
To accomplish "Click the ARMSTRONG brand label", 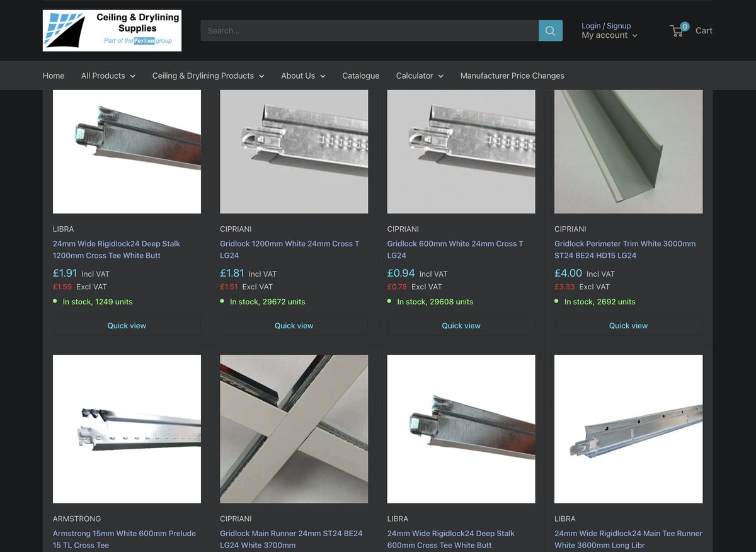I will click(77, 519).
